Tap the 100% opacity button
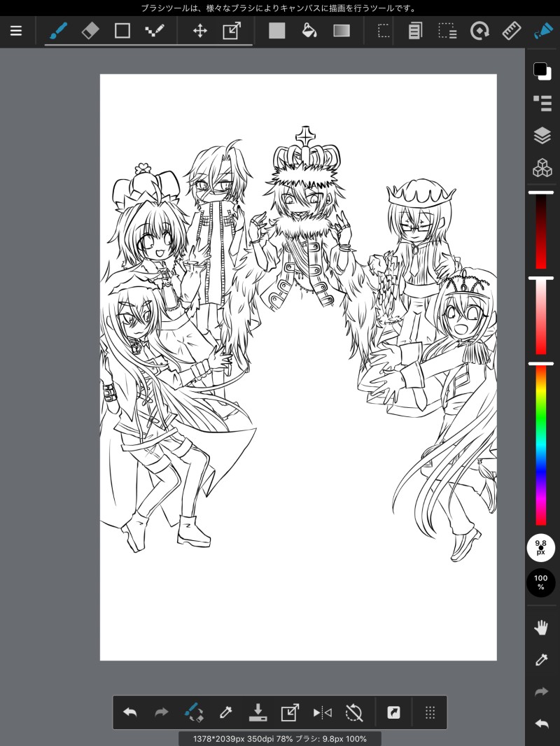Image resolution: width=560 pixels, height=746 pixels. 541,582
